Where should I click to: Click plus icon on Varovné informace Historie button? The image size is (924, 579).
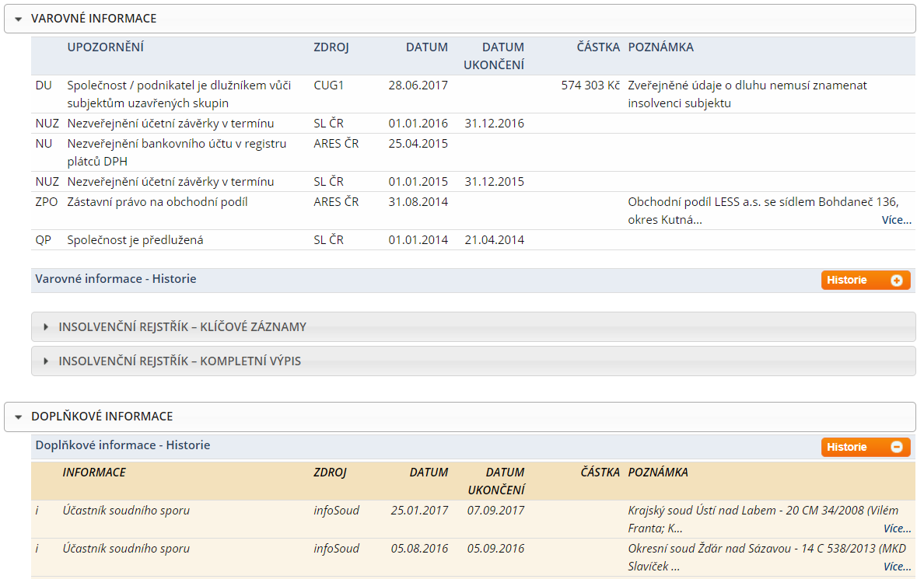pyautogui.click(x=896, y=281)
